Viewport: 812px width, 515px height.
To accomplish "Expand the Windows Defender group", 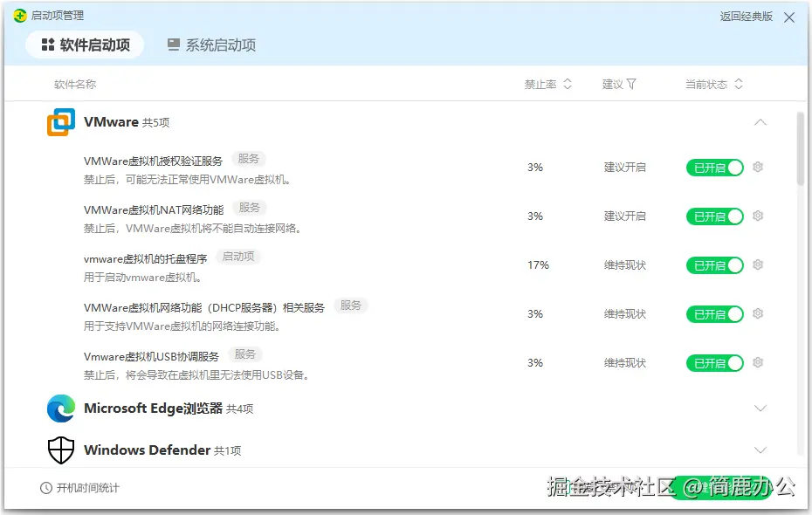I will pyautogui.click(x=760, y=450).
